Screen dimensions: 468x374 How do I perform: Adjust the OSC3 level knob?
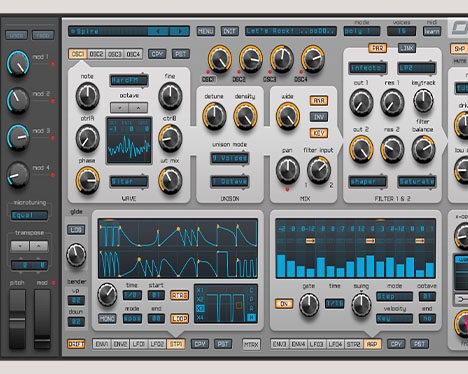tap(282, 59)
